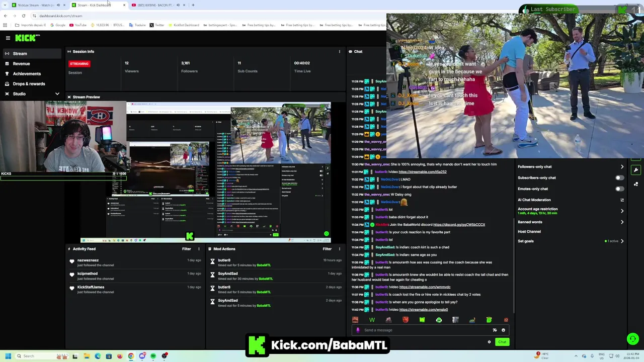Open the hamburger menu beside the Kick logo

pos(8,38)
